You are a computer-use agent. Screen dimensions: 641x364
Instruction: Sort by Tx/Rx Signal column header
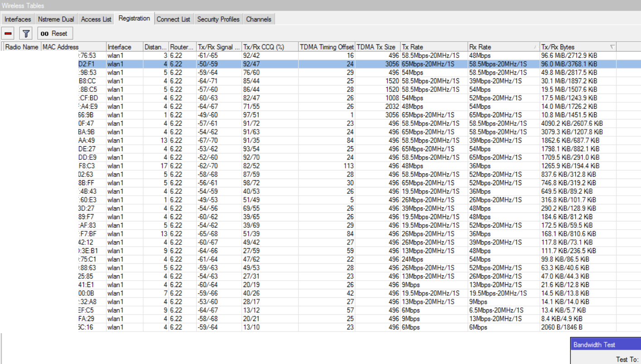point(219,47)
